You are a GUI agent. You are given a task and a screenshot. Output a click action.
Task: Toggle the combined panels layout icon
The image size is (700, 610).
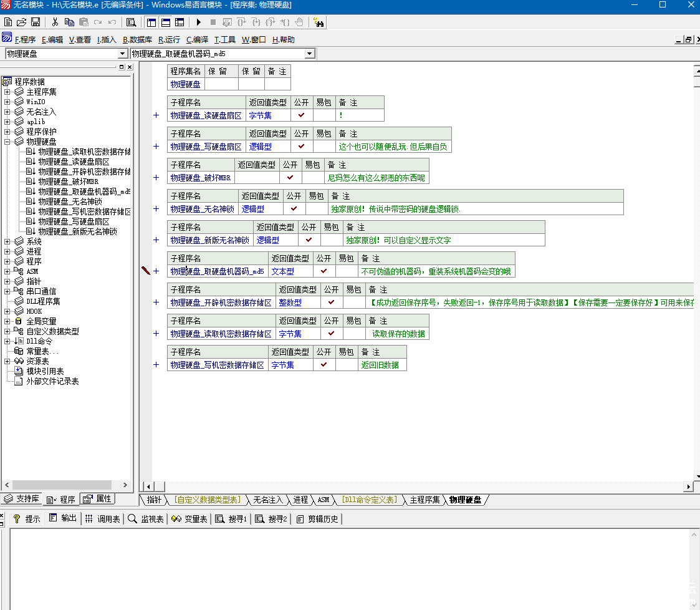coord(180,22)
